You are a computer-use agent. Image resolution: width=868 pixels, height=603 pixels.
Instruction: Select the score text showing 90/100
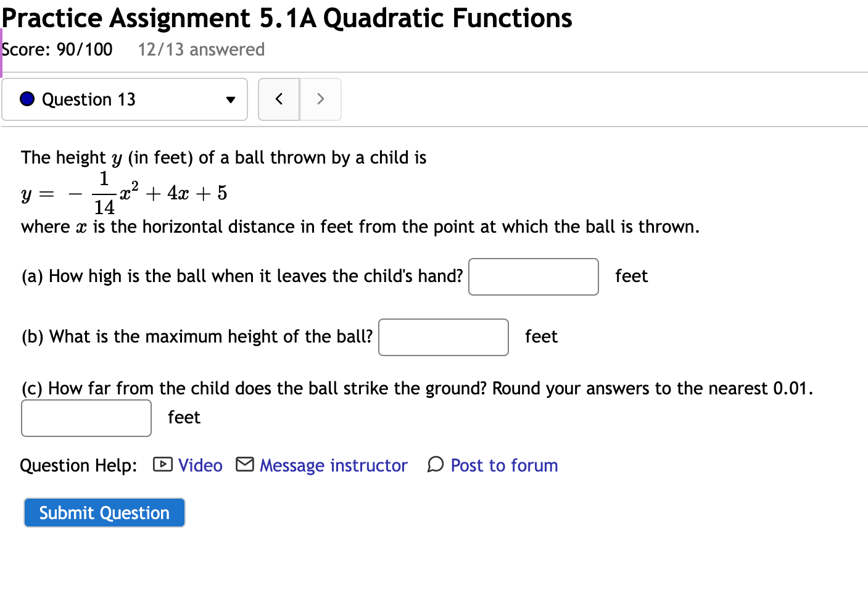coord(57,49)
